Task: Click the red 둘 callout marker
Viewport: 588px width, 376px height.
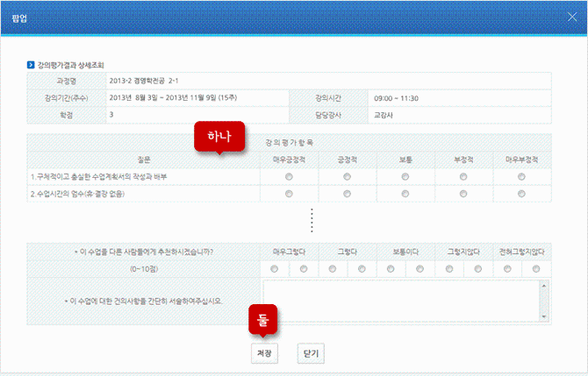Action: pos(263,321)
